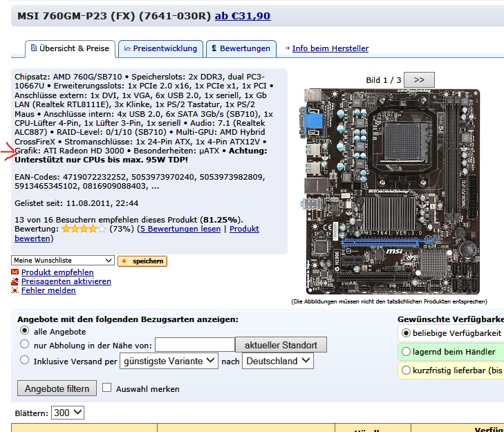
Task: Open the Blättern 300 dropdown
Action: click(68, 413)
